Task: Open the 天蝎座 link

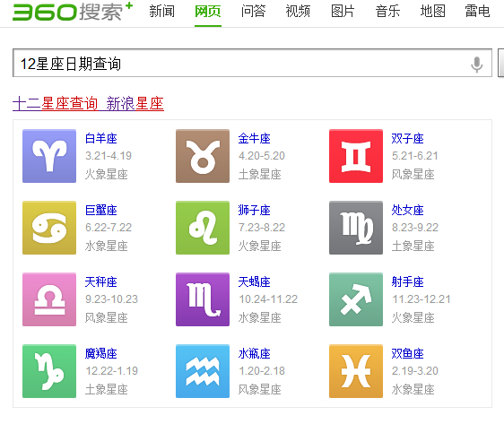Action: point(255,282)
